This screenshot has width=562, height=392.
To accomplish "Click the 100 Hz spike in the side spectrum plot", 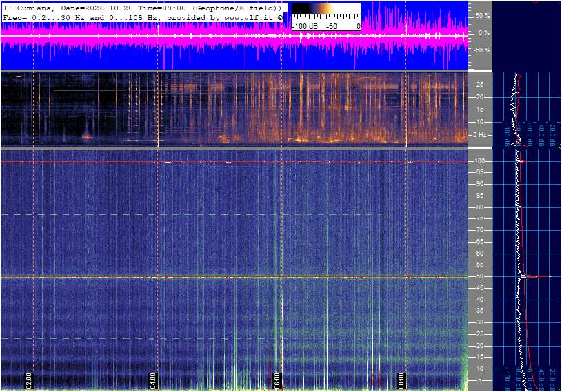I will pos(524,161).
